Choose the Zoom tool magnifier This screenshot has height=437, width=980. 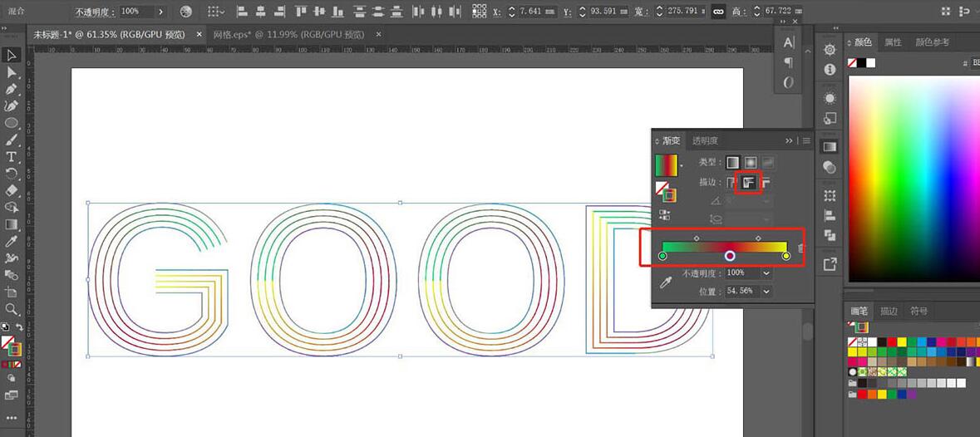pyautogui.click(x=11, y=309)
